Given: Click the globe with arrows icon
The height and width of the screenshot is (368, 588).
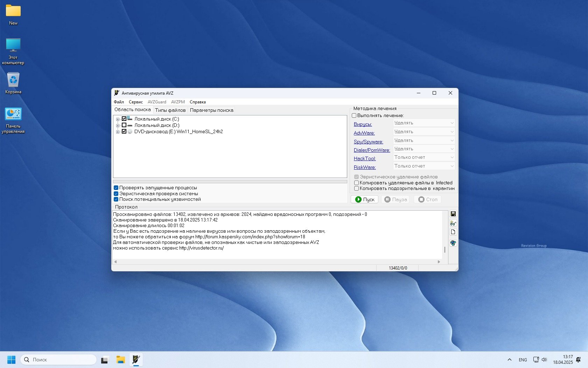Looking at the screenshot, I should [453, 243].
